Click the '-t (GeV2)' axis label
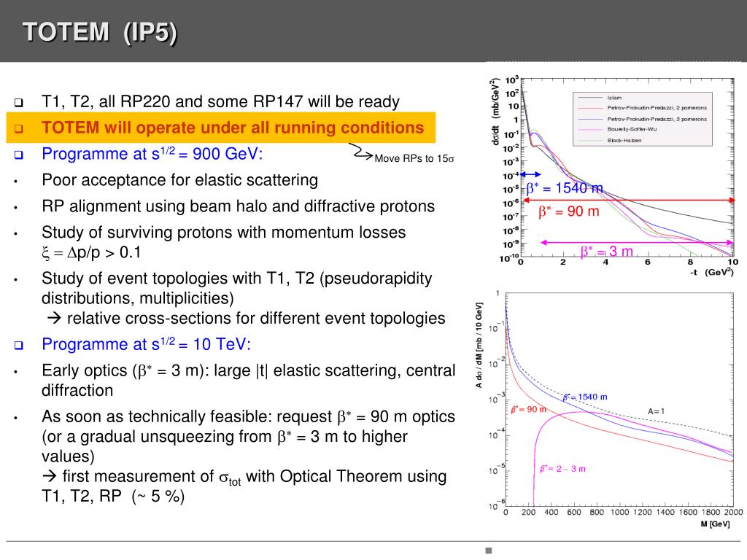Screen dimensions: 747x560 [x=712, y=273]
